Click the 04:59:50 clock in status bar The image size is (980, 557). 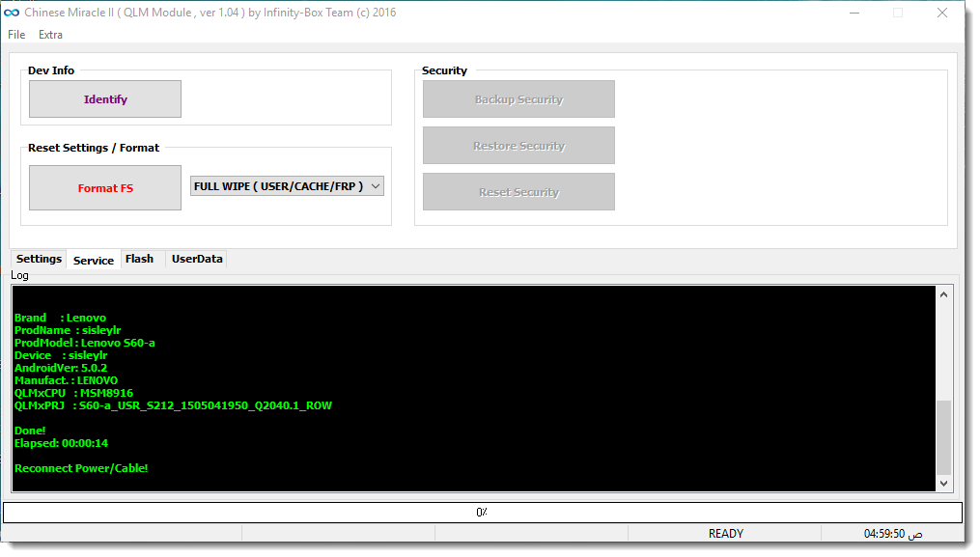tap(892, 533)
